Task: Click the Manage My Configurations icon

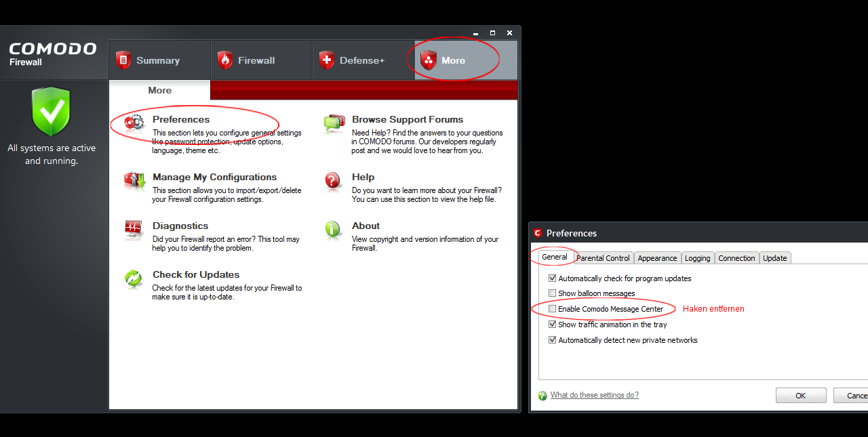Action: (134, 180)
